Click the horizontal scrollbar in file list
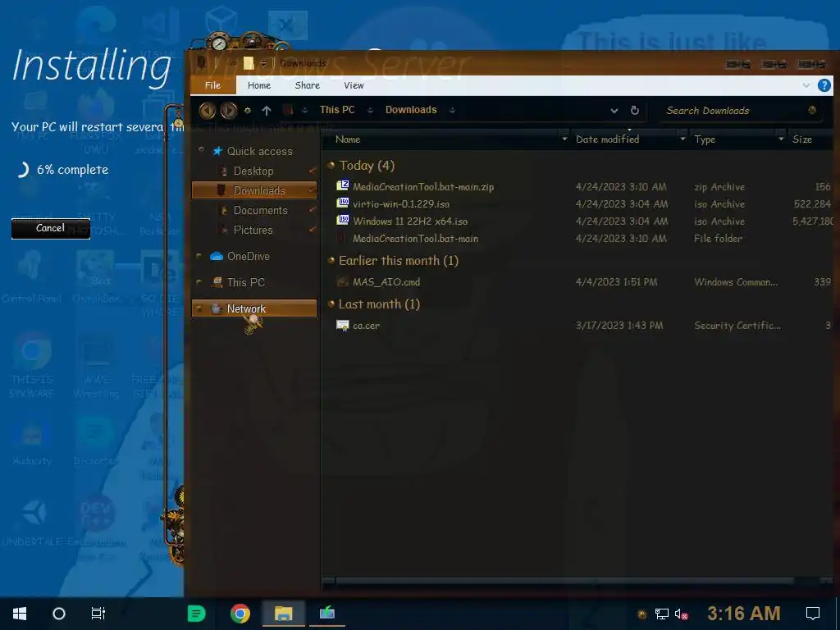This screenshot has width=840, height=630. pos(565,581)
